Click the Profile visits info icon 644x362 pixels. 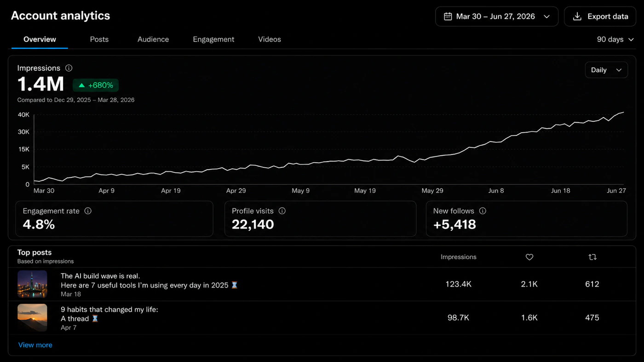[x=282, y=211]
